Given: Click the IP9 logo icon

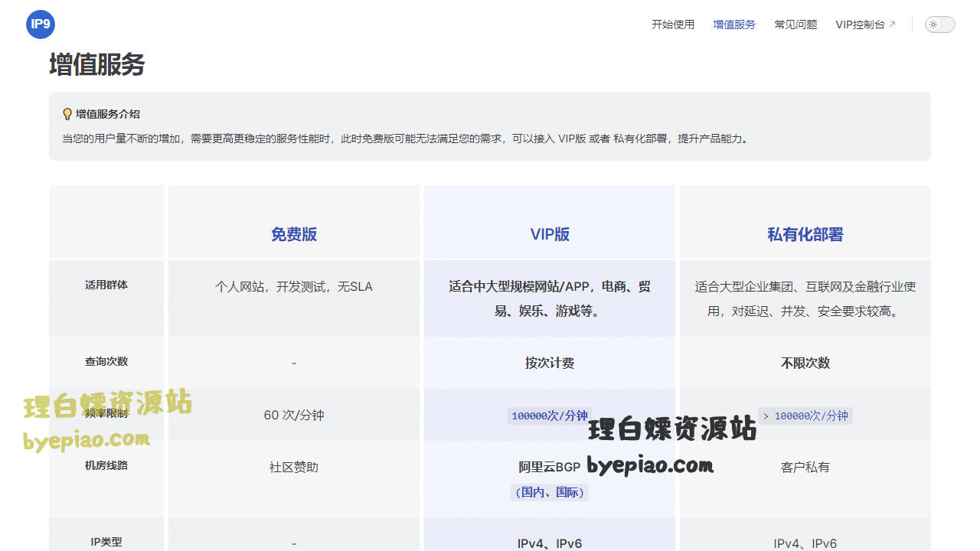Looking at the screenshot, I should pos(41,24).
